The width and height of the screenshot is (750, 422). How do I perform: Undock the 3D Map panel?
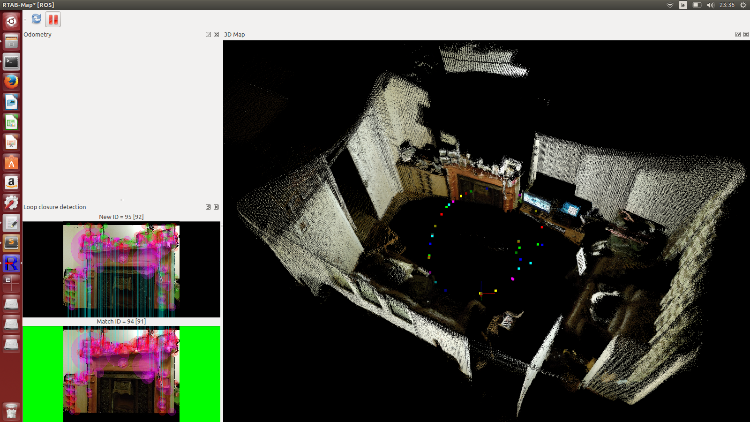coord(737,35)
